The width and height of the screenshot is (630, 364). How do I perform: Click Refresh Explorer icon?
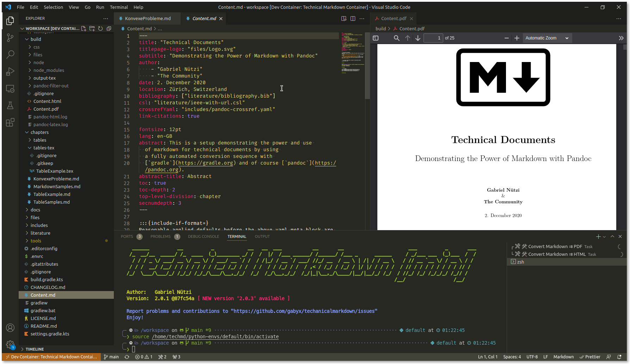coord(100,29)
